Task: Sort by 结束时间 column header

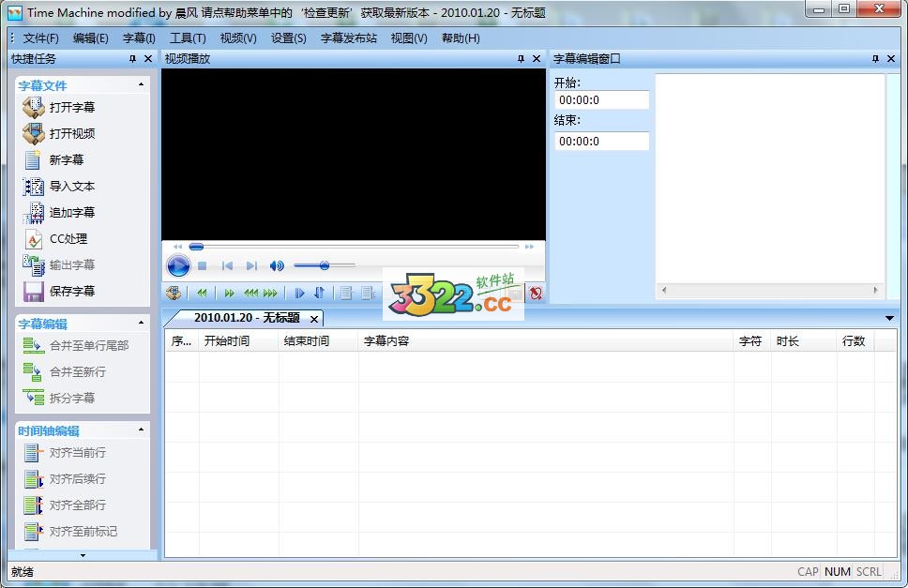Action: (319, 340)
